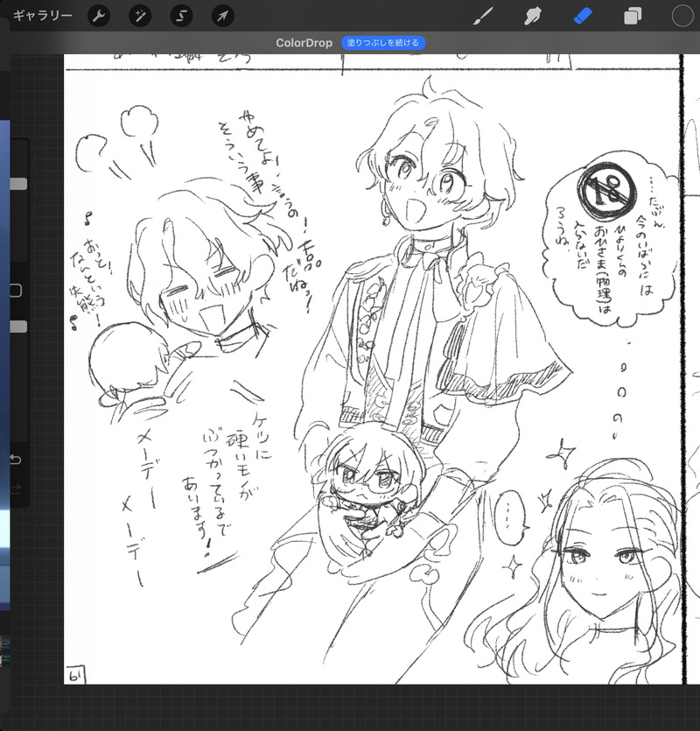Select the Brush paint tool
The image size is (700, 731).
tap(483, 17)
